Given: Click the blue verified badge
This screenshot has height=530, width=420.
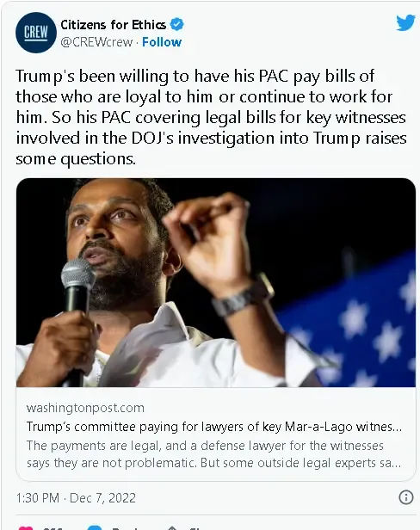Looking at the screenshot, I should point(176,24).
